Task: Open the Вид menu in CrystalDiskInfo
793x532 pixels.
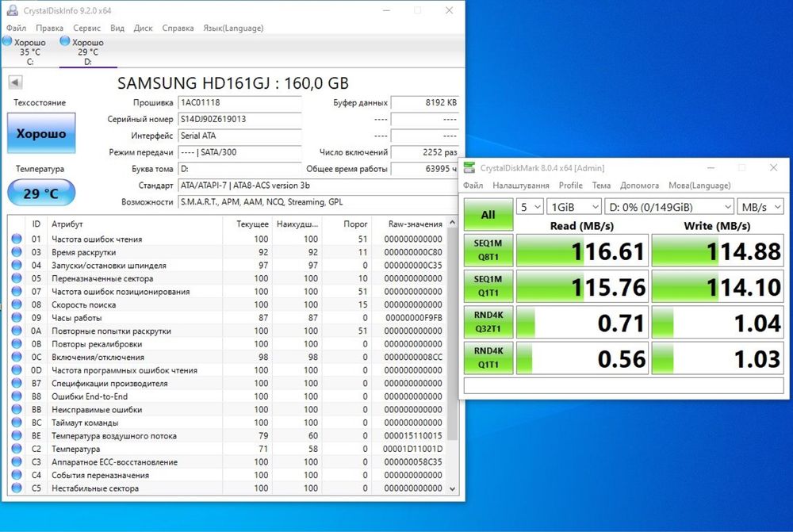Action: tap(117, 28)
